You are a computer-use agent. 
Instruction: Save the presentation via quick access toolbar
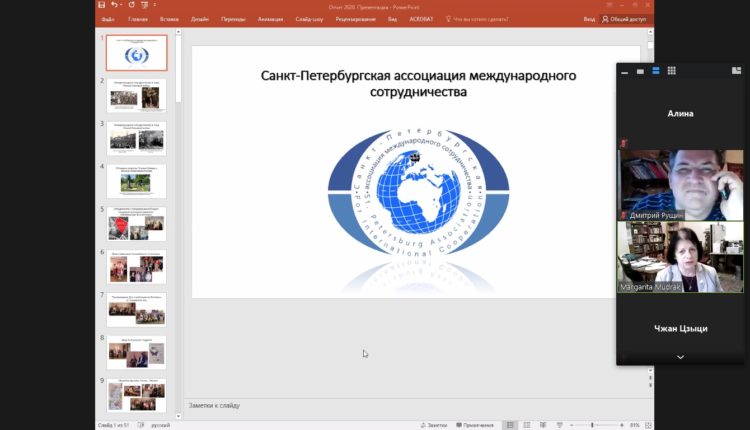[x=101, y=5]
